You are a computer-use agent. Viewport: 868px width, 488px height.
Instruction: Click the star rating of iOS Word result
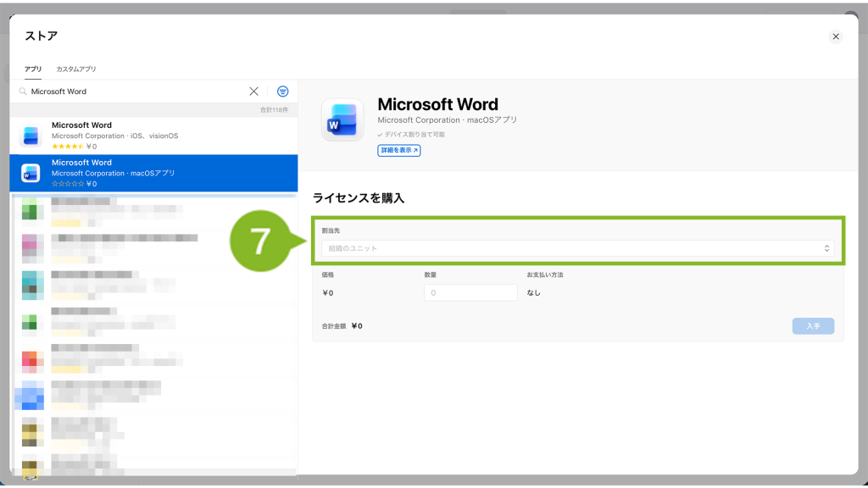point(68,147)
